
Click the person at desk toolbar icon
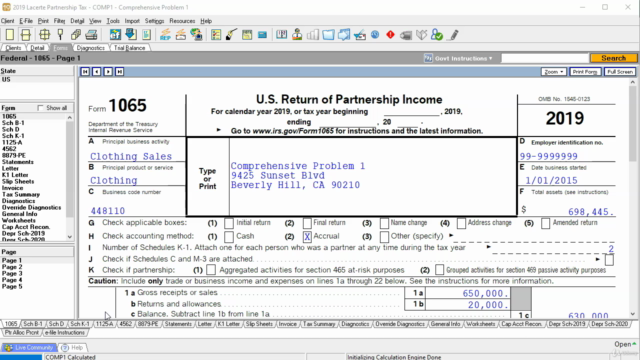(x=297, y=35)
